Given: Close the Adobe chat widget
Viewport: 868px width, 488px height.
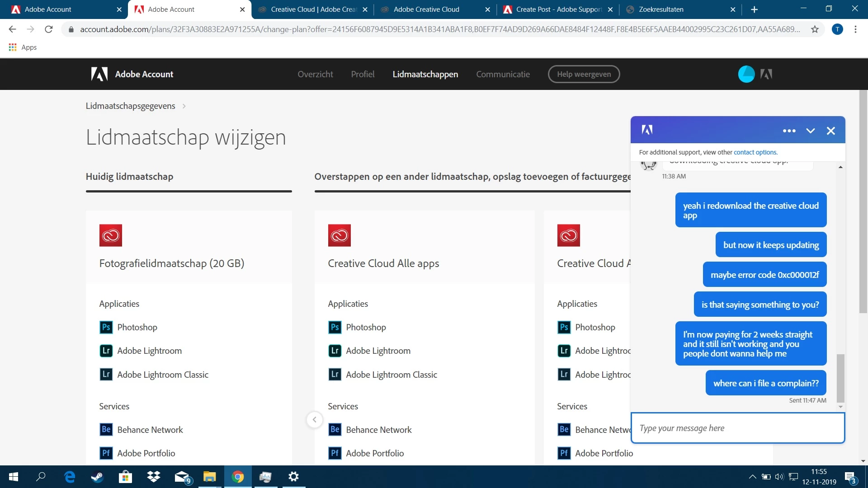Looking at the screenshot, I should [x=830, y=131].
